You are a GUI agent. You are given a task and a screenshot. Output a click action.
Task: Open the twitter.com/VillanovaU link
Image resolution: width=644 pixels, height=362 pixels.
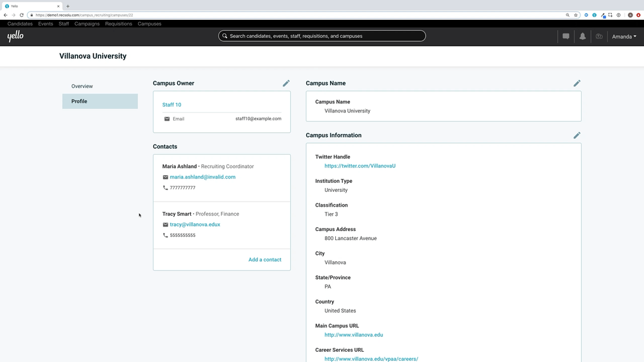pyautogui.click(x=360, y=166)
